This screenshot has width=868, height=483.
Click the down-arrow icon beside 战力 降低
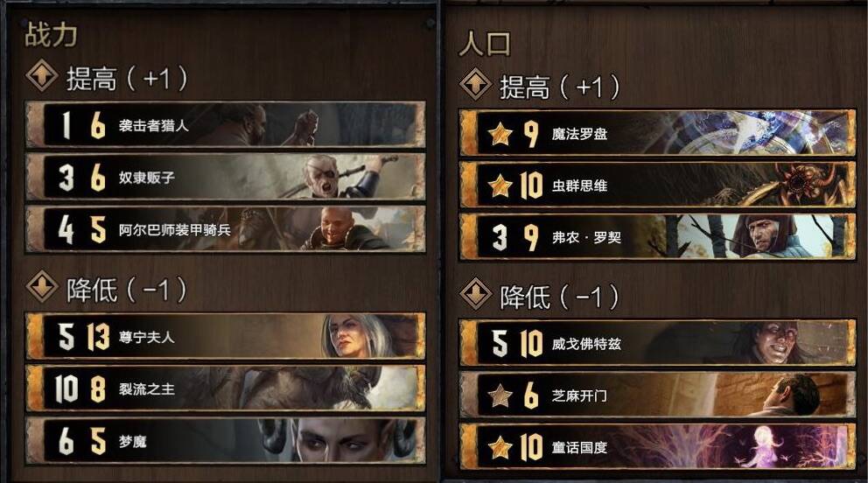[42, 286]
